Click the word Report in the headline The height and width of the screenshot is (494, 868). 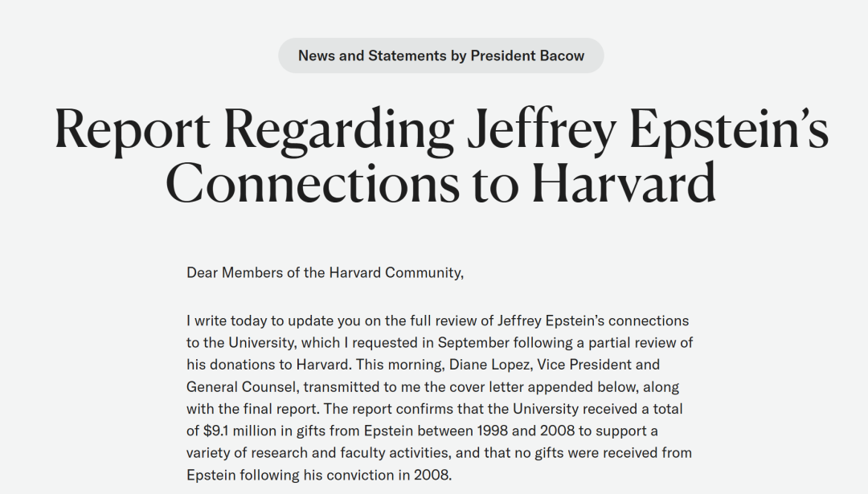tap(132, 129)
